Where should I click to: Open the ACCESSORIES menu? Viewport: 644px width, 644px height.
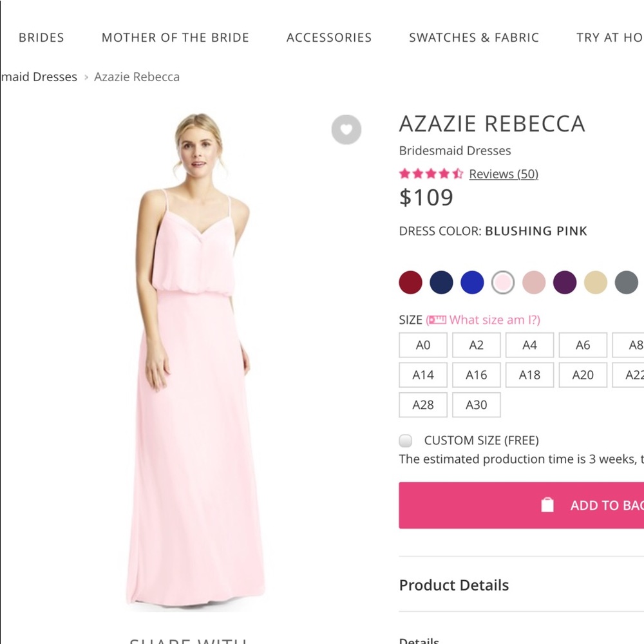[329, 37]
